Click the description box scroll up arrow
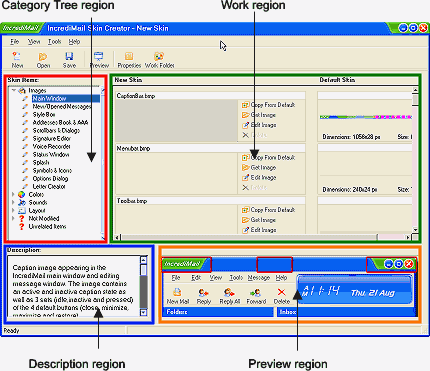The width and height of the screenshot is (430, 371). point(143,260)
